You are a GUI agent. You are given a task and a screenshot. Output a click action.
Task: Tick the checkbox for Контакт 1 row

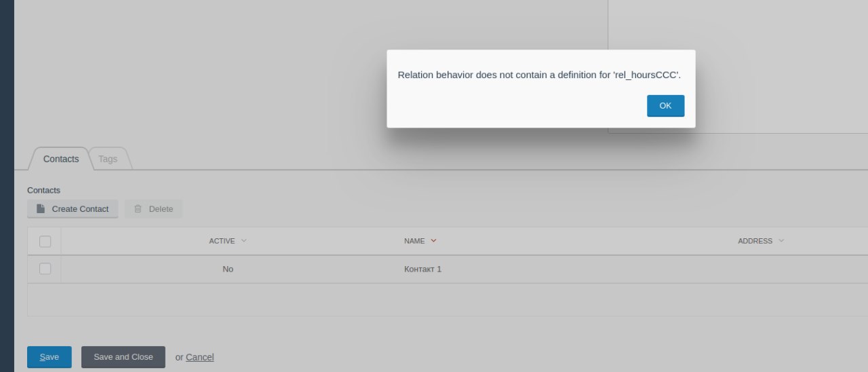pos(45,269)
